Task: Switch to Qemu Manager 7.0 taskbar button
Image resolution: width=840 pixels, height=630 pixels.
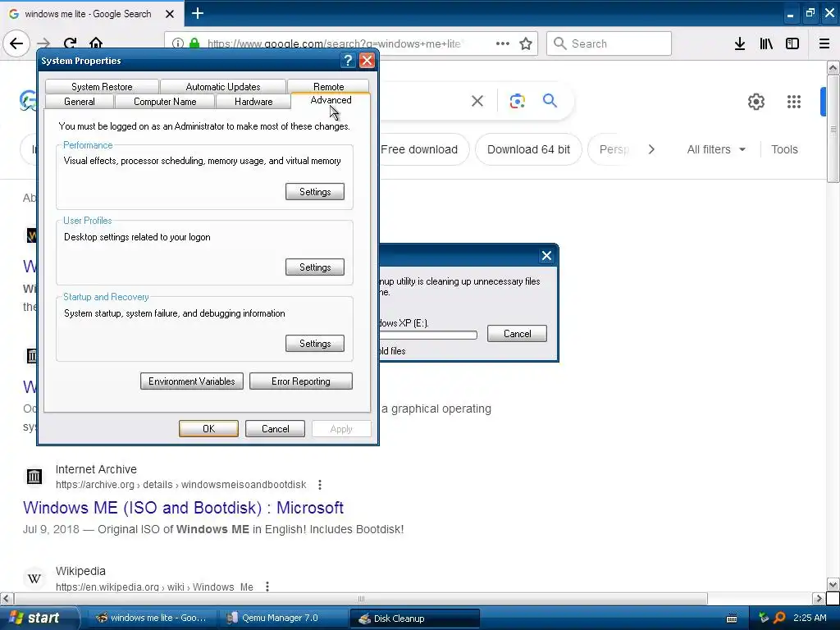Action: 284,618
